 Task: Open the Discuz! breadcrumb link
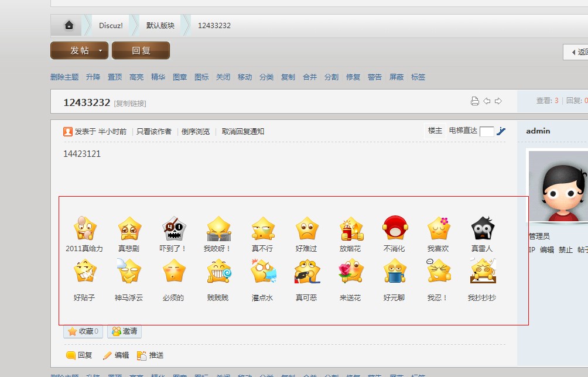coord(111,26)
